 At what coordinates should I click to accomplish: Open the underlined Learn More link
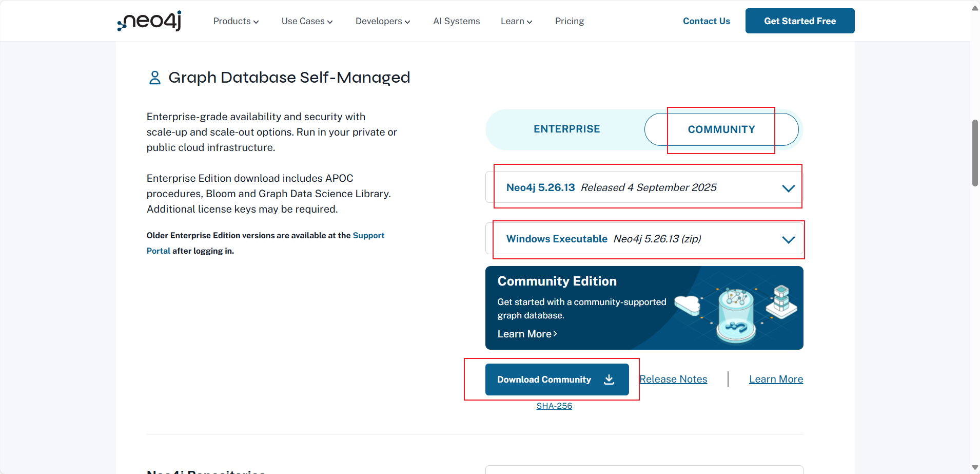click(x=776, y=379)
